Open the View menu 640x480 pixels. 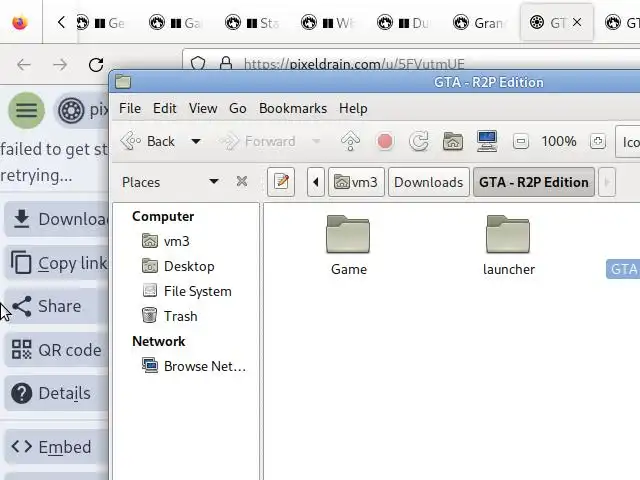click(x=203, y=108)
